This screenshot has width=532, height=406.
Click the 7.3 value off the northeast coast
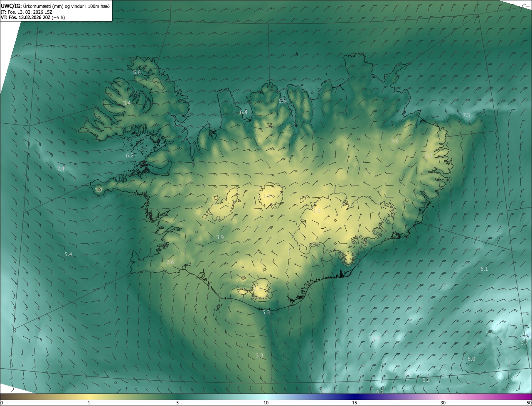(466, 115)
